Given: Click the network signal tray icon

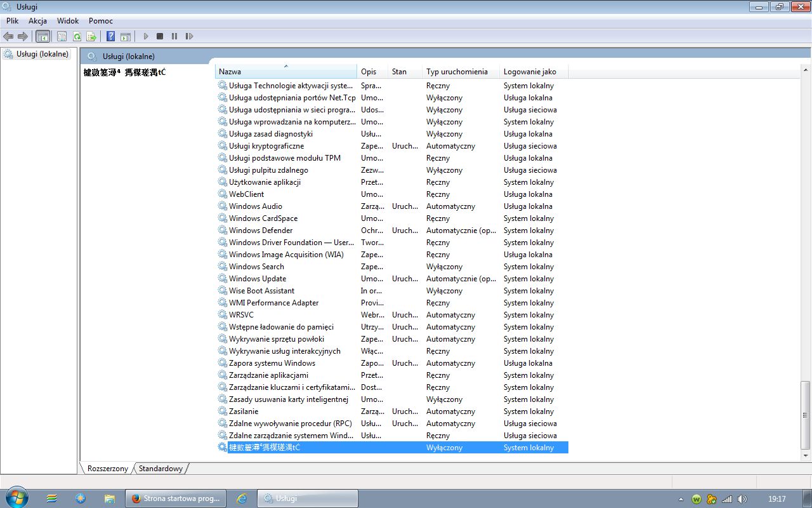Looking at the screenshot, I should tap(727, 499).
